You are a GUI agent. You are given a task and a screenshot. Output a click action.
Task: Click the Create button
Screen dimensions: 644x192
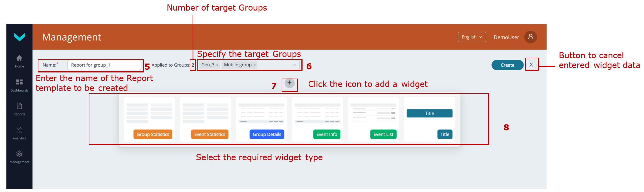(x=507, y=65)
